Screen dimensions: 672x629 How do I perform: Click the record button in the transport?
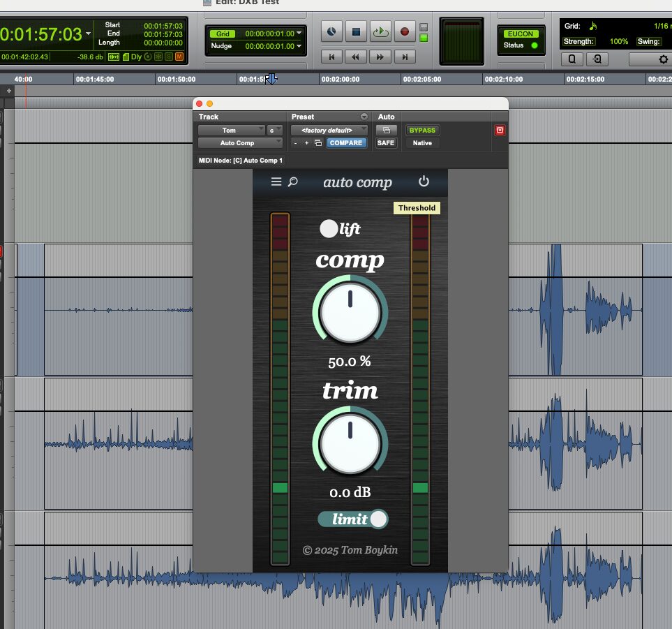click(x=405, y=31)
